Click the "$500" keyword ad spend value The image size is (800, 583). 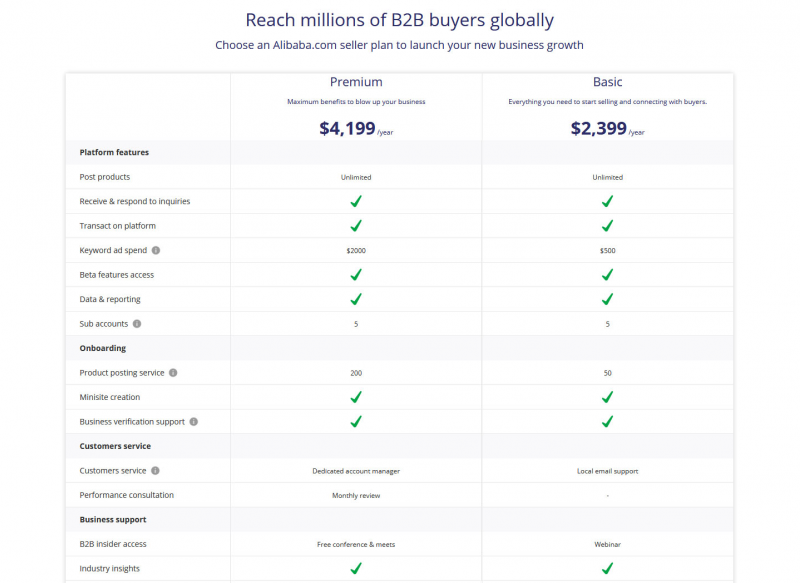coord(607,251)
